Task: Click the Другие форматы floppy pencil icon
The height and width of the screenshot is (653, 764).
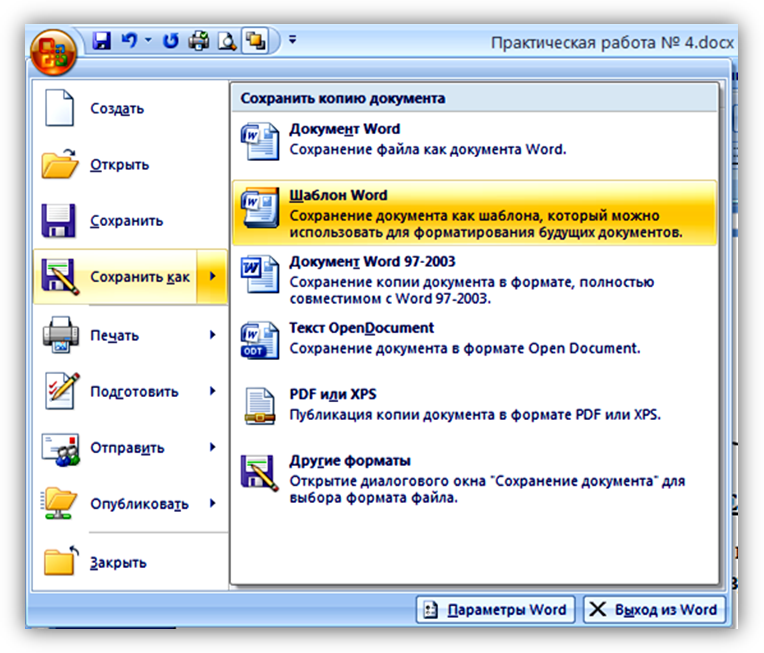Action: 260,473
